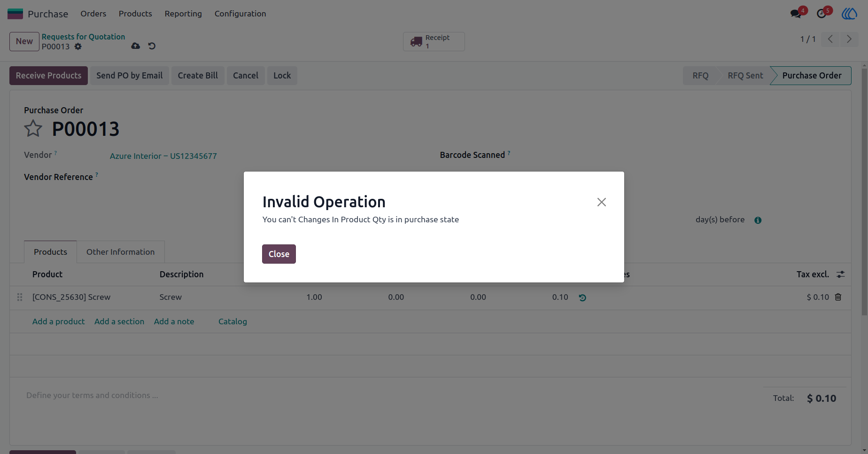Open the Reporting menu

pyautogui.click(x=183, y=14)
